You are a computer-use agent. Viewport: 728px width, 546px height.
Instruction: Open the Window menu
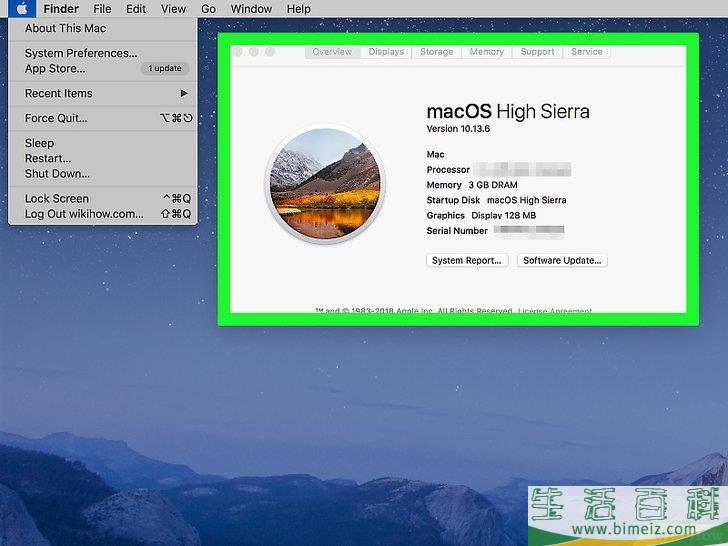251,9
